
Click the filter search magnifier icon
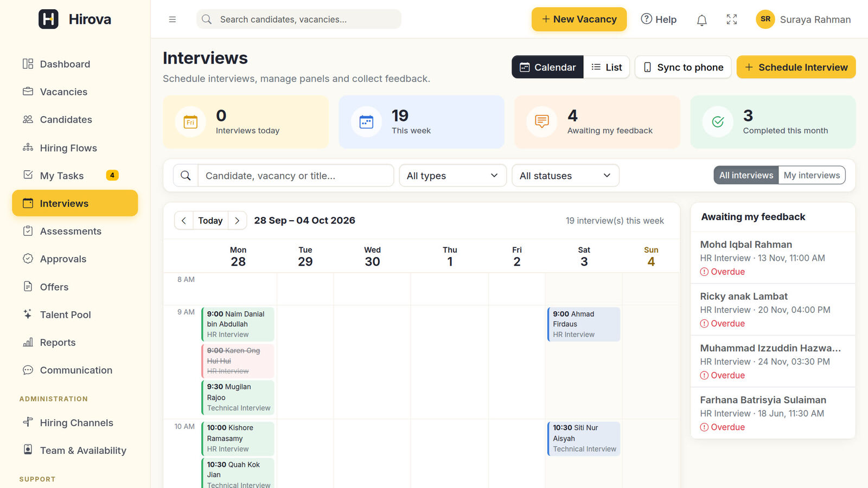186,176
